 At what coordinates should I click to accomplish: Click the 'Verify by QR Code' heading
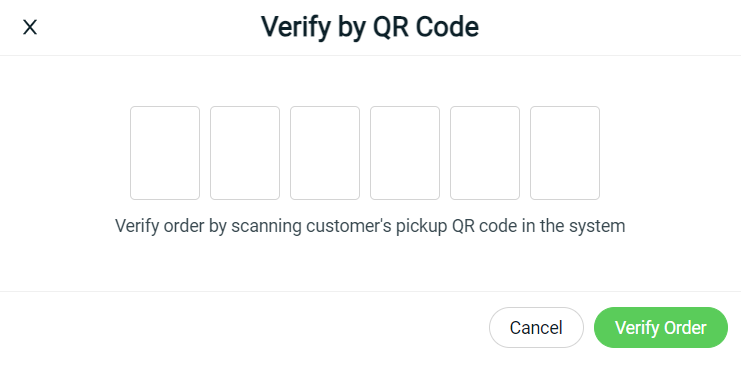[370, 27]
